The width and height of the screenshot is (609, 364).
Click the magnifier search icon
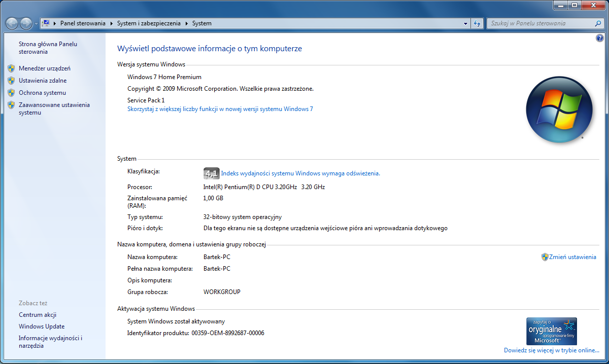[x=598, y=23]
